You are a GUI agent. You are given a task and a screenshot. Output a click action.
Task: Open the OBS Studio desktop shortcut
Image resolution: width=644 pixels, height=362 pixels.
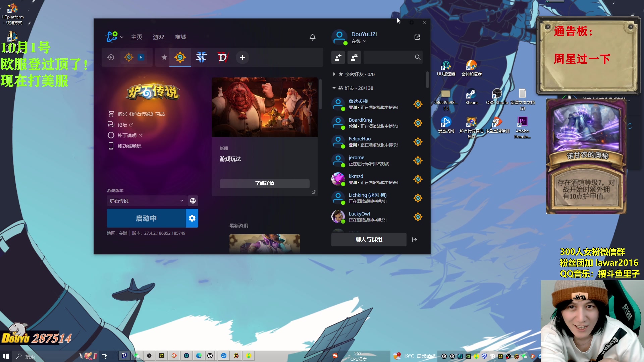pyautogui.click(x=497, y=97)
